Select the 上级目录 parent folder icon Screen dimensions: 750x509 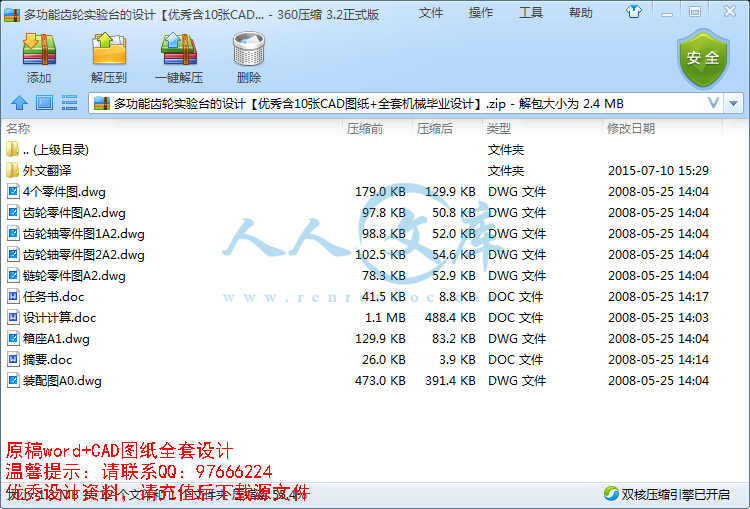[x=12, y=149]
